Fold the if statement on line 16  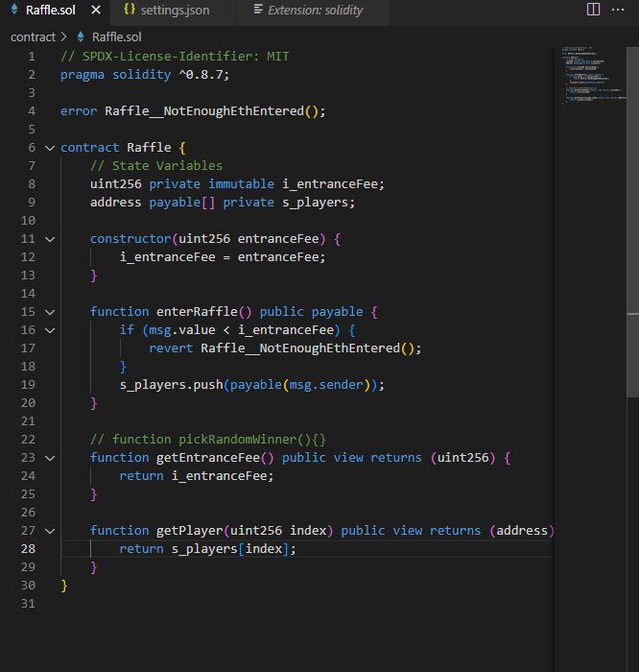coord(50,330)
